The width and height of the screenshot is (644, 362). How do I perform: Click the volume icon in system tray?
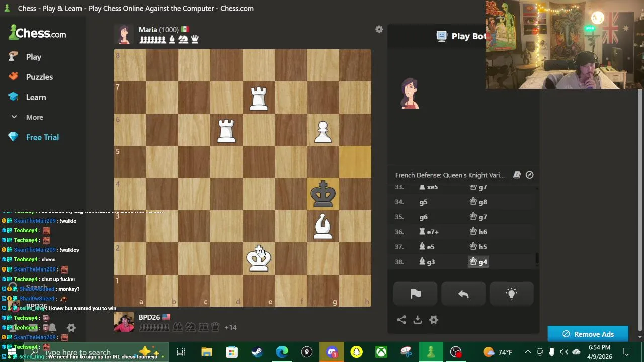pos(564,352)
